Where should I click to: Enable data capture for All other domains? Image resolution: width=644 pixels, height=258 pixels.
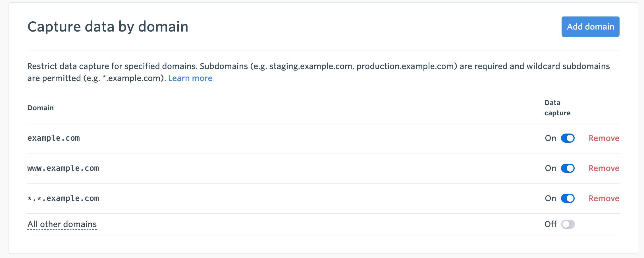(568, 224)
